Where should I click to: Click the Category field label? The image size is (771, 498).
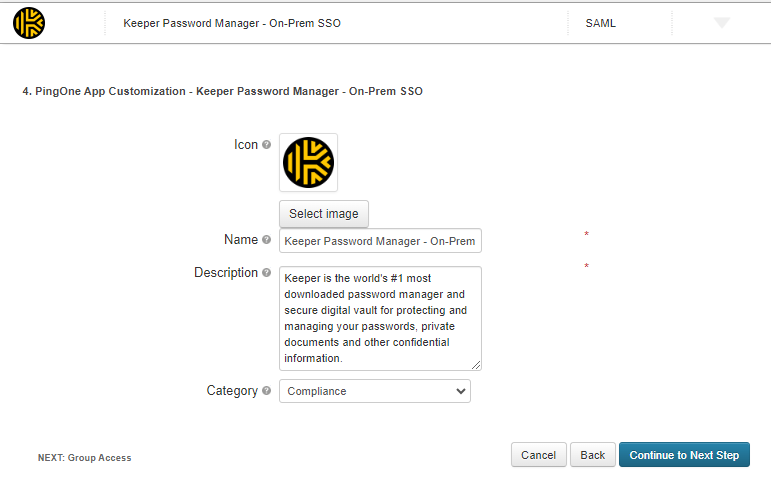pyautogui.click(x=232, y=391)
